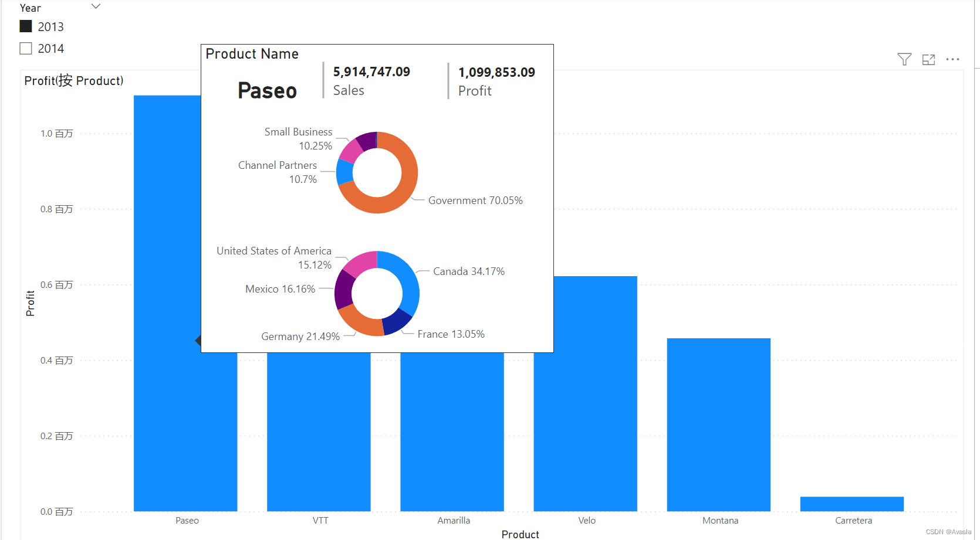Click the Amarilla x-axis label
980x540 pixels.
[x=454, y=521]
